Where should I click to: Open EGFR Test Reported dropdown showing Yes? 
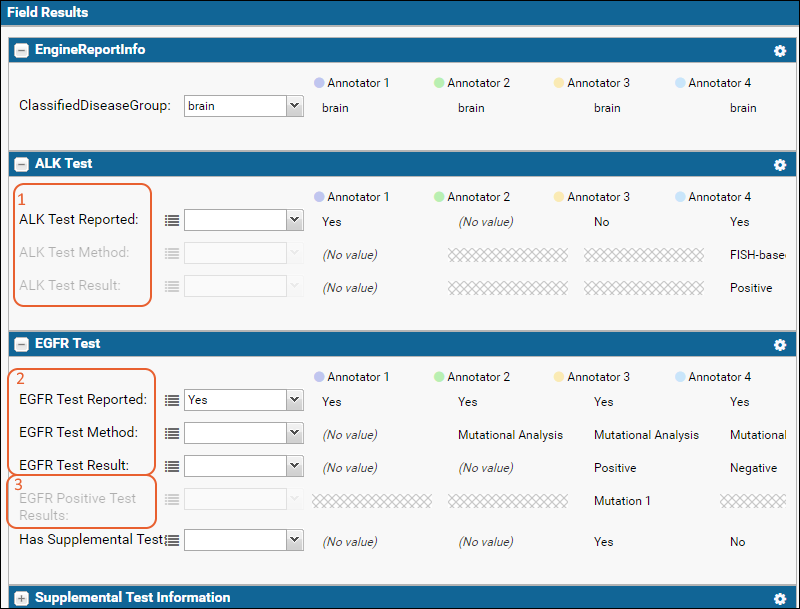pos(243,400)
